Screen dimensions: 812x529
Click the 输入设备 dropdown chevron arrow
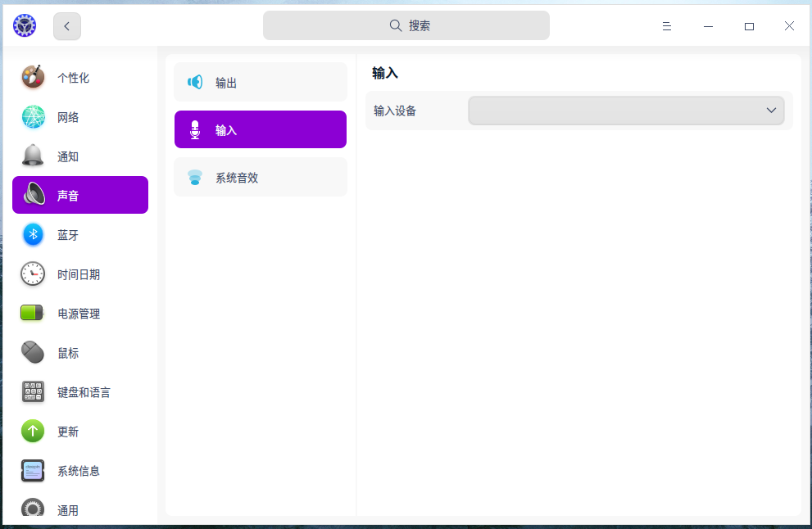tap(771, 111)
